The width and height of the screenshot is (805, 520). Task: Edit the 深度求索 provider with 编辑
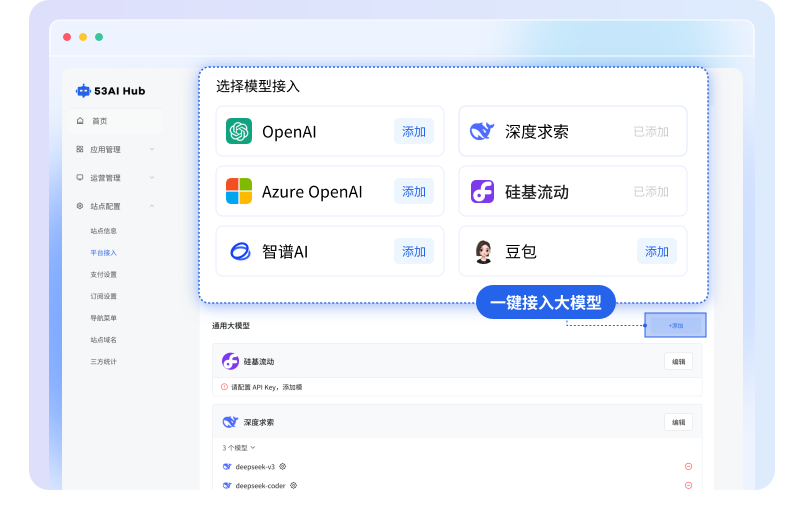pos(679,422)
